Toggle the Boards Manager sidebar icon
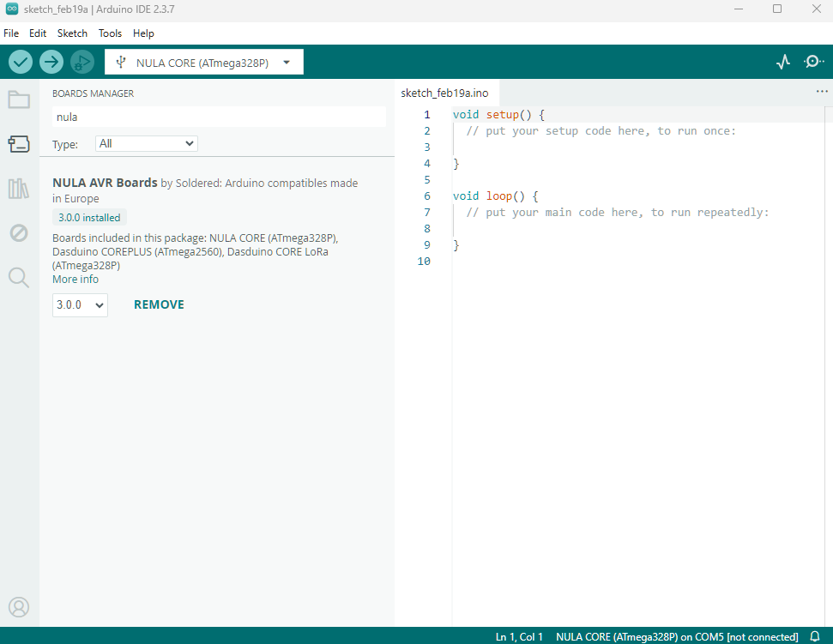The image size is (833, 644). point(19,144)
